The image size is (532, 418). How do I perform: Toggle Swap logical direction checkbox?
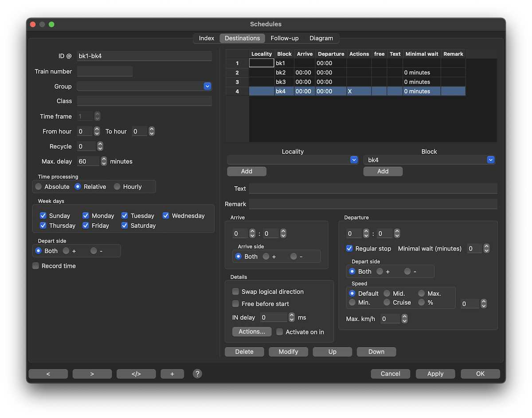pos(236,292)
